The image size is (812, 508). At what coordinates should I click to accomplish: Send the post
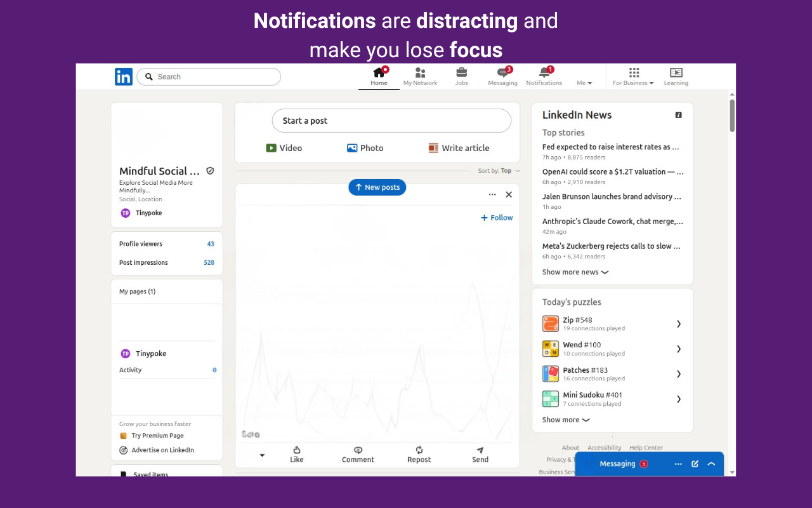point(480,455)
